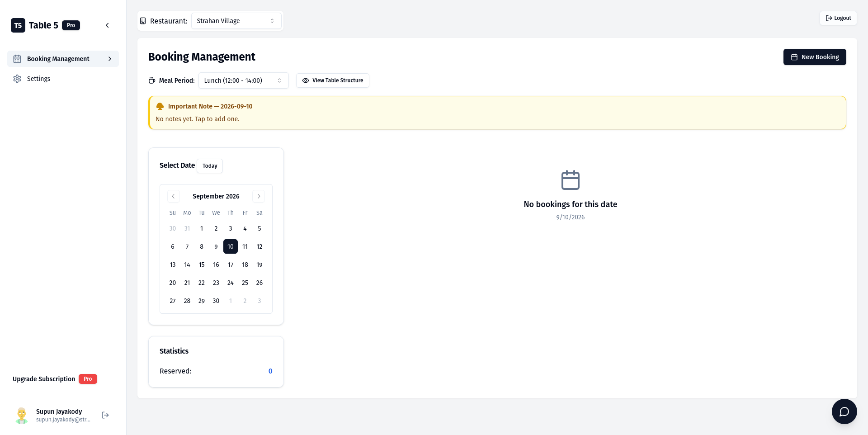Click the Important Note bell icon
The width and height of the screenshot is (868, 435).
[x=160, y=106]
